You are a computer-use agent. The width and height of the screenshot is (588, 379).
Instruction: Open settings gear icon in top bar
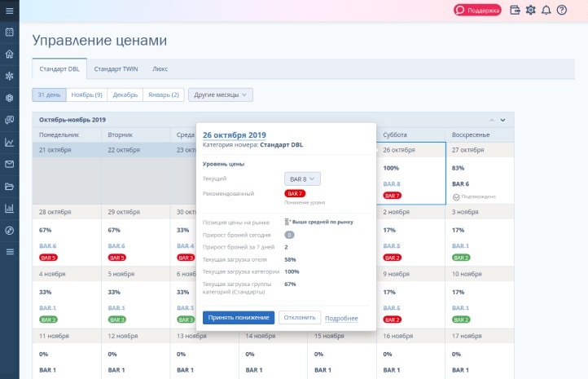(530, 10)
